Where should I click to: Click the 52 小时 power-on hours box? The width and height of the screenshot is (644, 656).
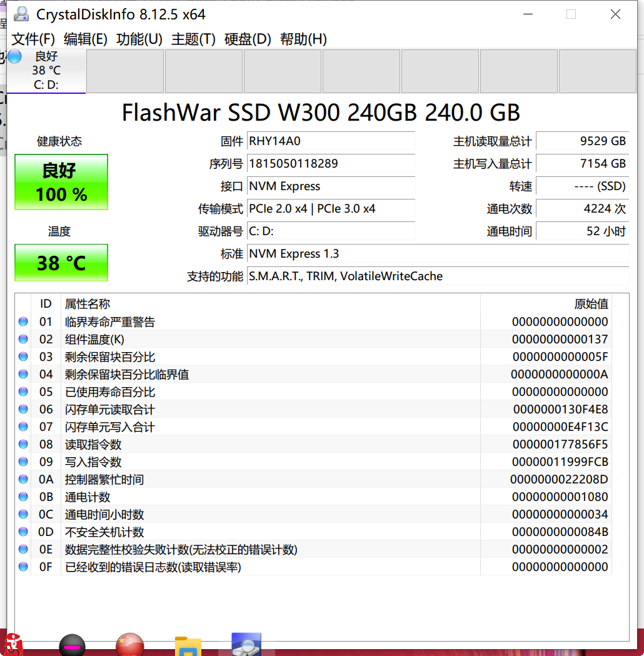pyautogui.click(x=583, y=231)
